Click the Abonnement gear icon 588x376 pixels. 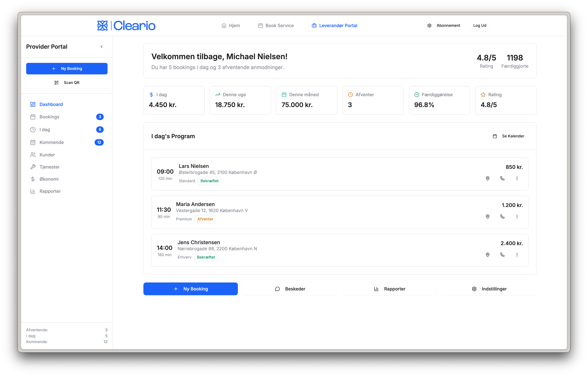point(429,26)
